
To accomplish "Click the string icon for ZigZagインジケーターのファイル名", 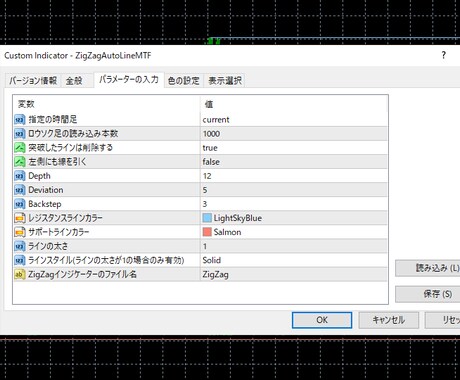I will click(x=20, y=274).
